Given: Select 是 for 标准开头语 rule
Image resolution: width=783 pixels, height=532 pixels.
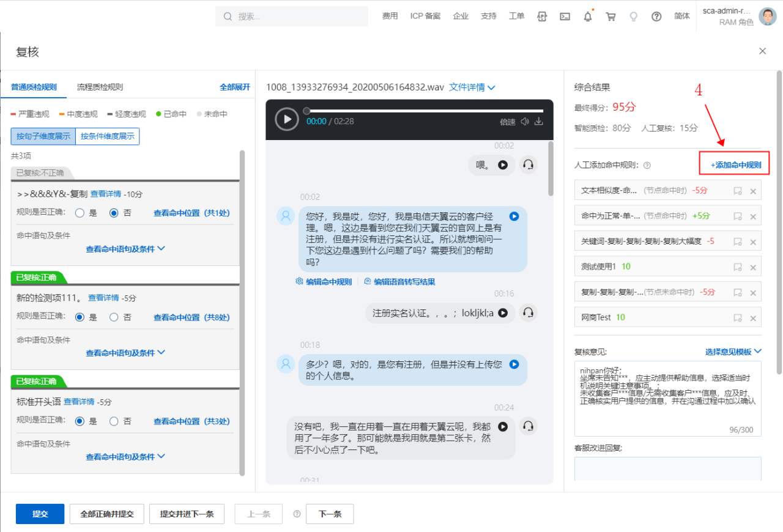Looking at the screenshot, I should point(80,421).
